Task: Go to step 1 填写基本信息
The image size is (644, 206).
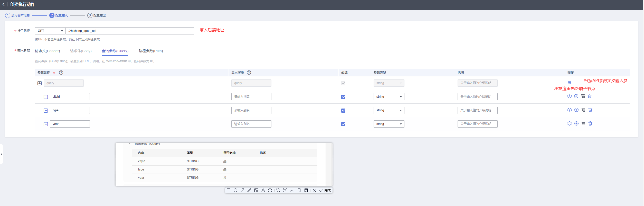Action: coord(17,15)
